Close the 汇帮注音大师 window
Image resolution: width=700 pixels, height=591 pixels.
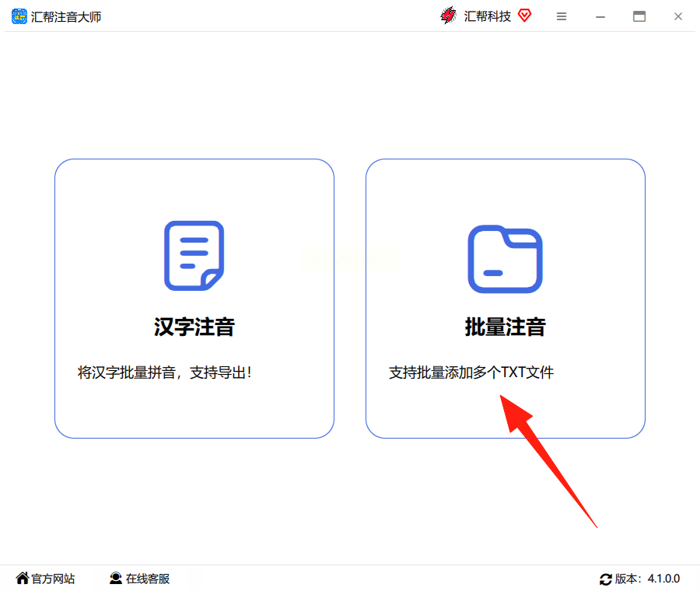click(x=678, y=16)
